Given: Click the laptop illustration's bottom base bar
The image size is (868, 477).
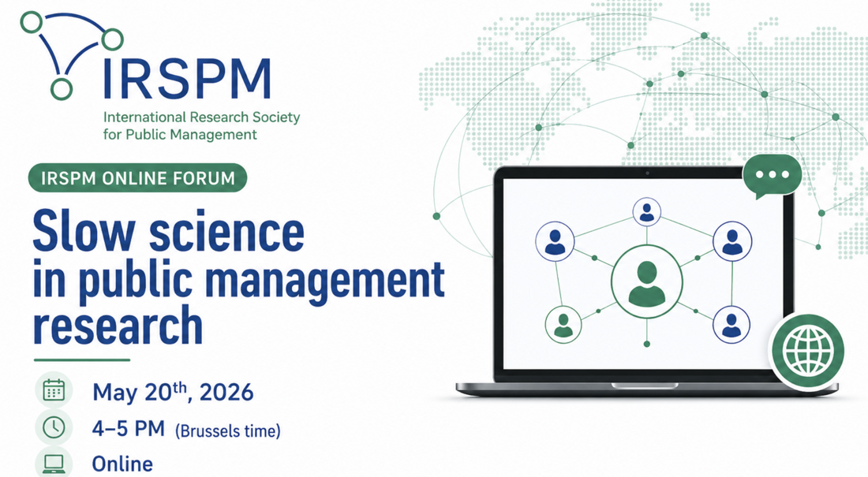Looking at the screenshot, I should [x=646, y=389].
